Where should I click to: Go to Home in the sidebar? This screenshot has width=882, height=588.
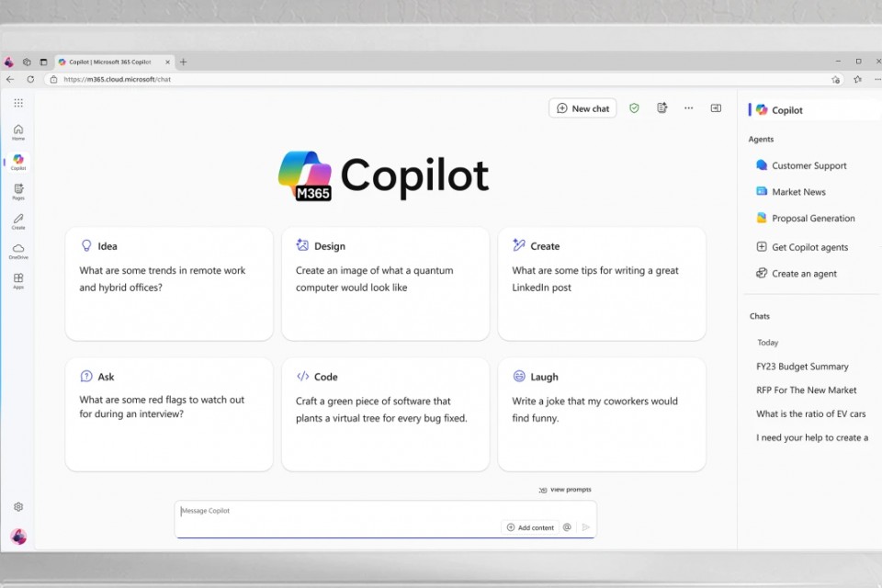[18, 132]
